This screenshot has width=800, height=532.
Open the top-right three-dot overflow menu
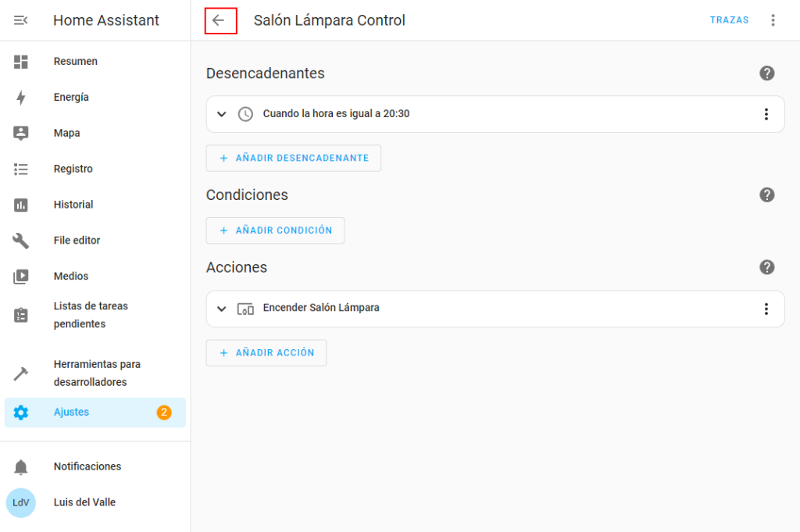(773, 20)
